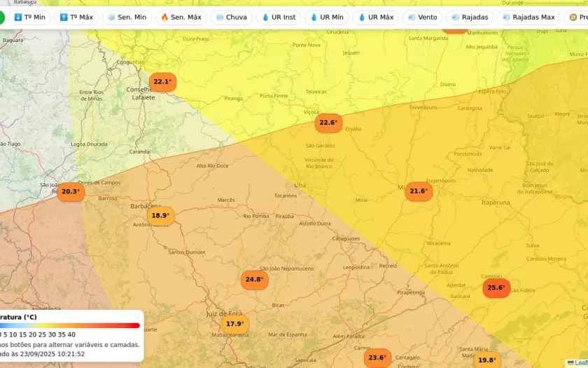Switch to the Tº Máx layer
Viewport: 588px width, 368px height.
click(76, 17)
